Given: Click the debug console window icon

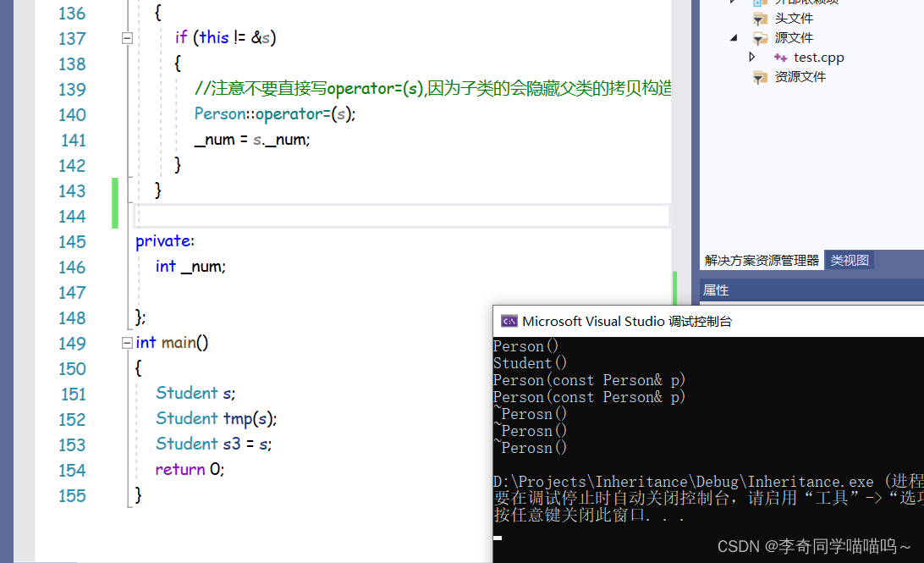Looking at the screenshot, I should (509, 322).
